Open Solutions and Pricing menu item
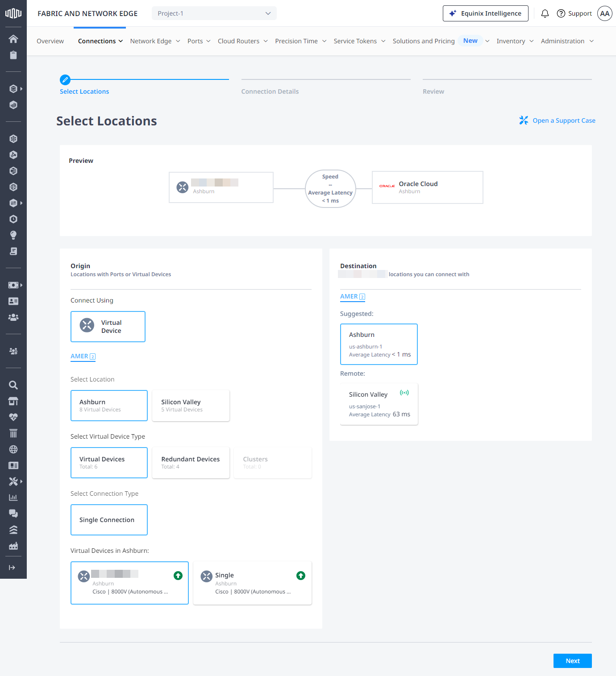616x676 pixels. [424, 41]
